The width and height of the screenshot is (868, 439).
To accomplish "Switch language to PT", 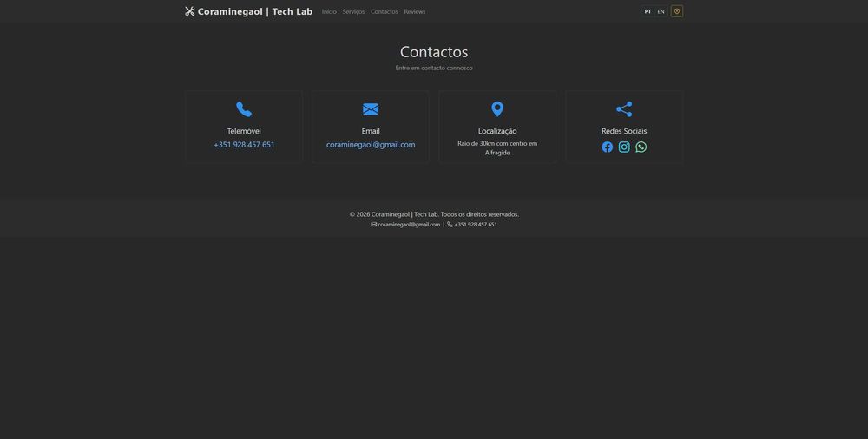I will 648,11.
